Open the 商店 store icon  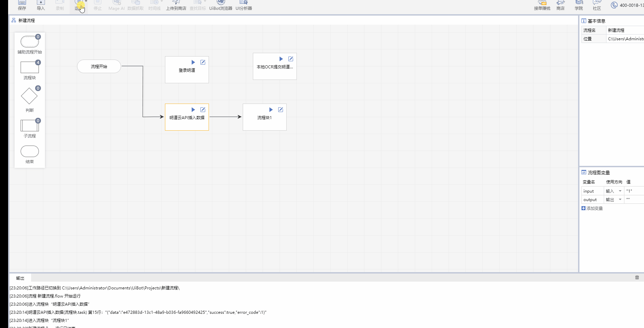(x=560, y=5)
